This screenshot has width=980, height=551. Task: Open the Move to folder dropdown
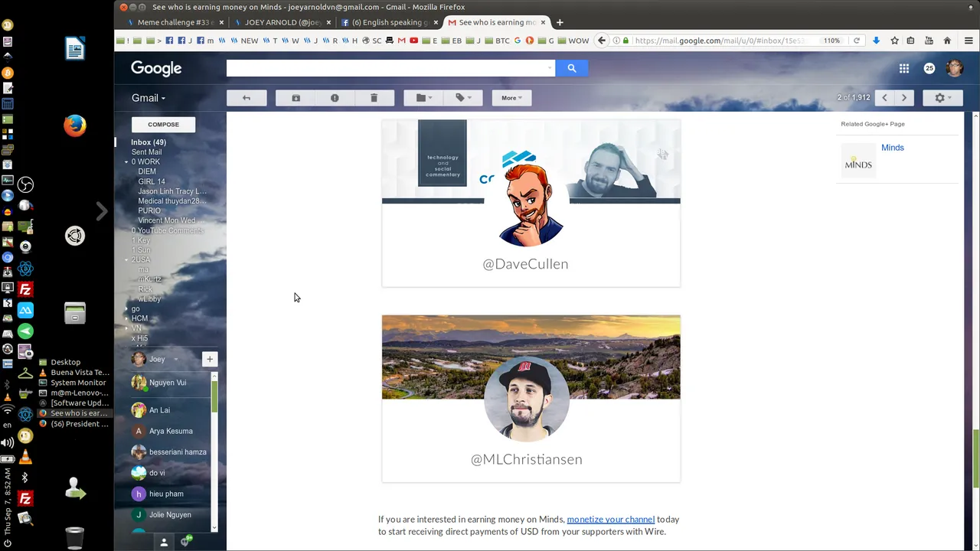[x=424, y=98]
